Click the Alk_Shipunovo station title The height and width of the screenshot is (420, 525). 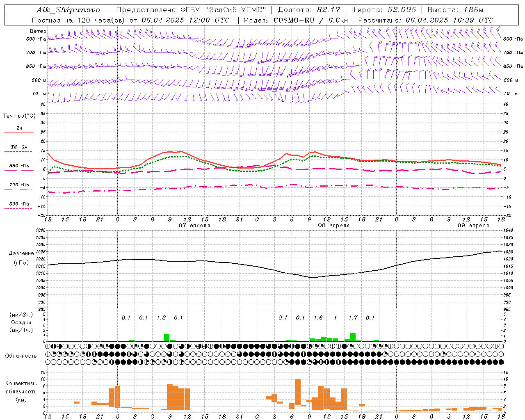68,10
